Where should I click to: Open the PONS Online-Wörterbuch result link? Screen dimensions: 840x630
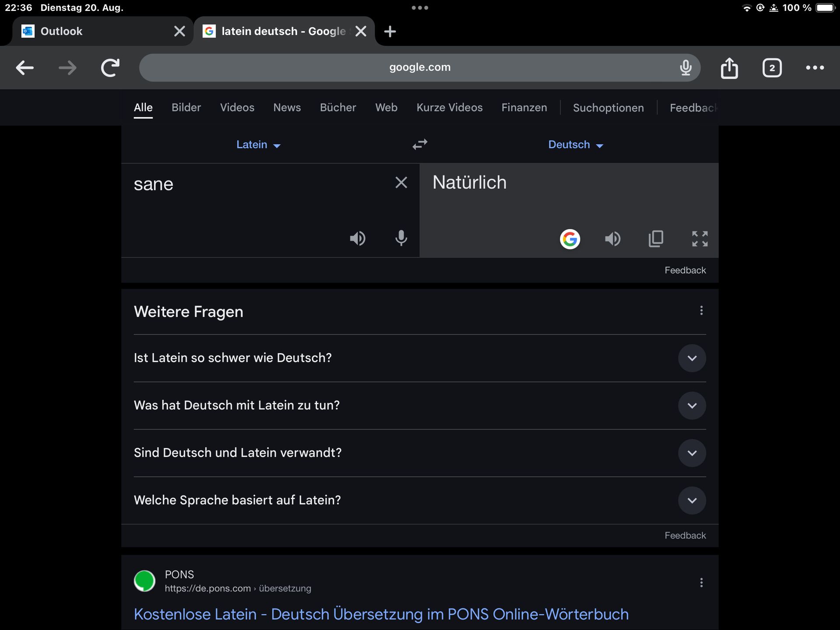click(x=381, y=614)
